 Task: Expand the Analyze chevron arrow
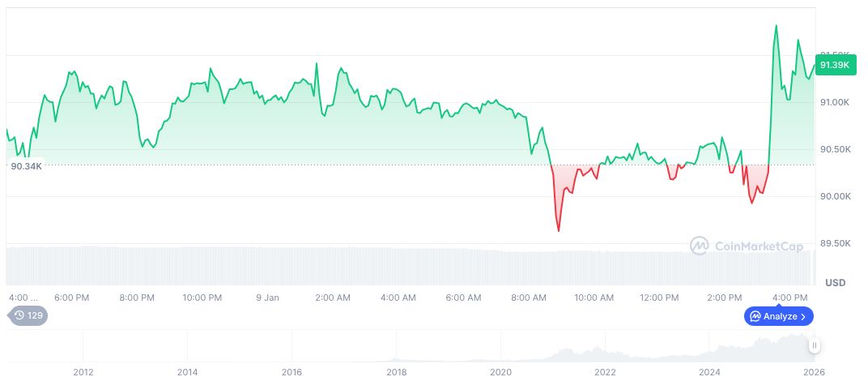(x=803, y=316)
